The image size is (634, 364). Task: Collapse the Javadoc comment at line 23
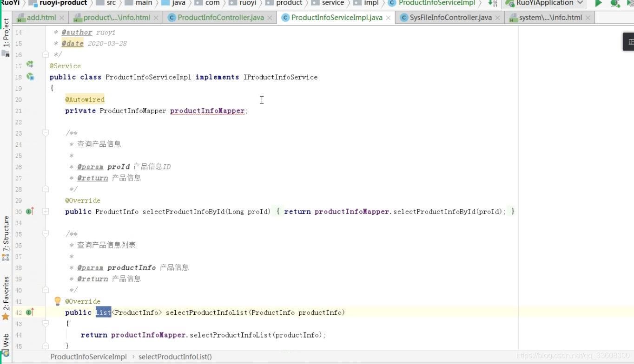click(46, 133)
